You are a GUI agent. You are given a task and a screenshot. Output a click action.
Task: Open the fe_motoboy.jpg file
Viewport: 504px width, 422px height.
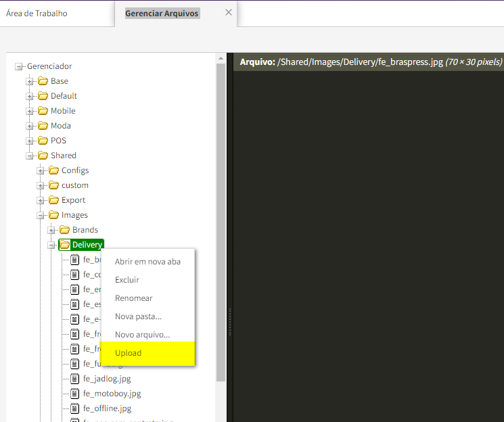click(112, 394)
